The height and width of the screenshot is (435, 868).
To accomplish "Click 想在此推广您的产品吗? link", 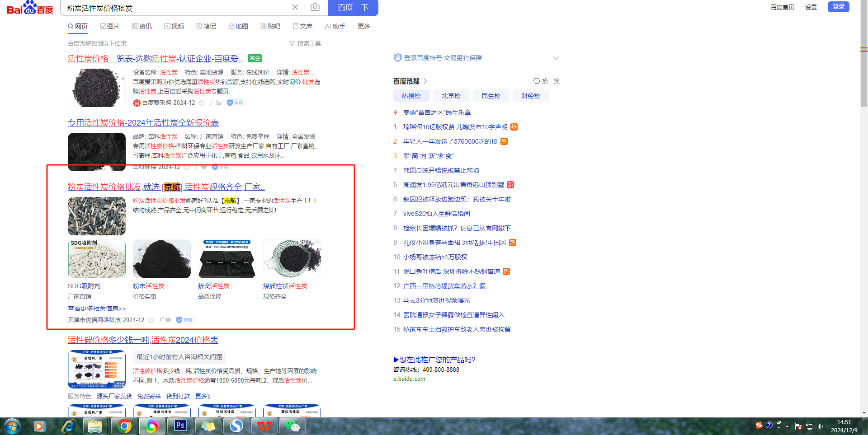I will coord(434,360).
